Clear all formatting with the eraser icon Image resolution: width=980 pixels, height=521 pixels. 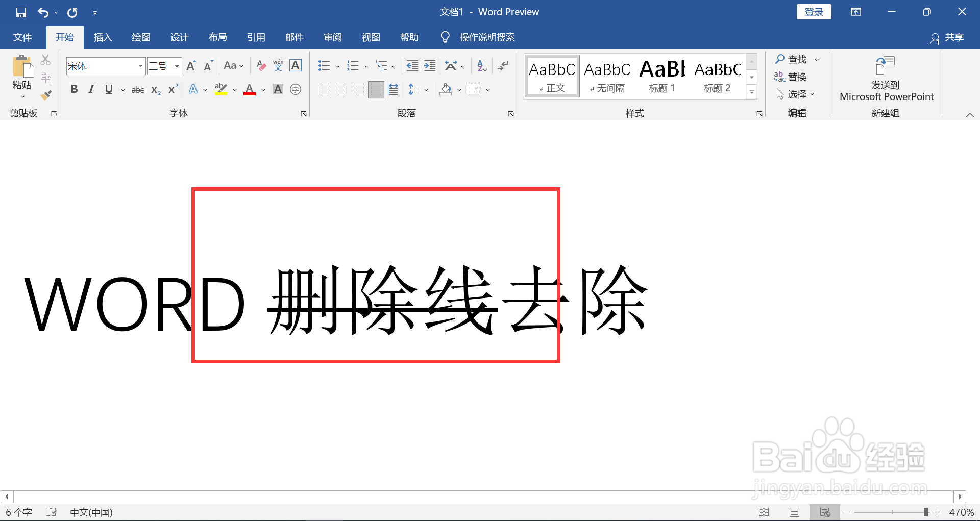coord(261,66)
